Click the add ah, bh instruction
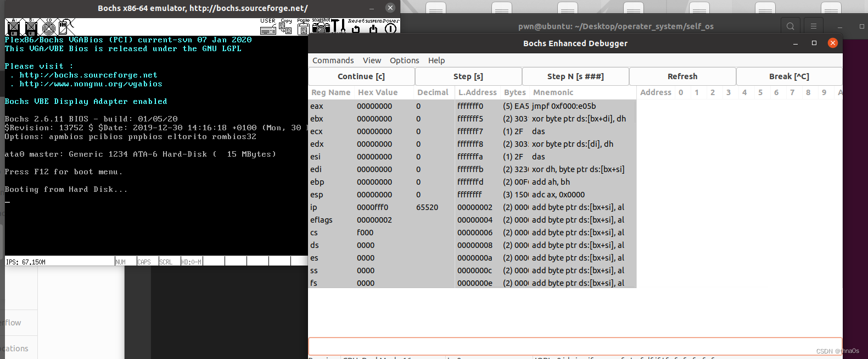The height and width of the screenshot is (359, 868). (x=551, y=182)
